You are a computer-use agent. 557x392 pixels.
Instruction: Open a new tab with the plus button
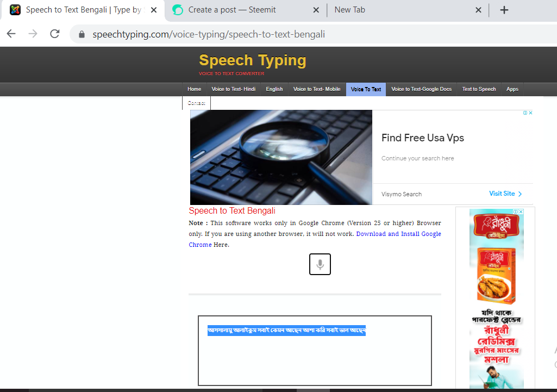click(504, 10)
